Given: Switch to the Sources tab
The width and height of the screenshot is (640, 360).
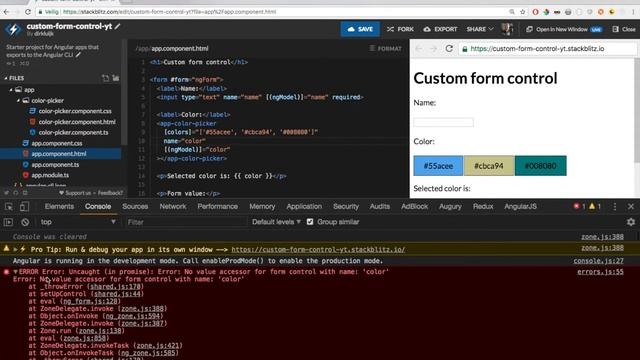Looking at the screenshot, I should point(135,207).
